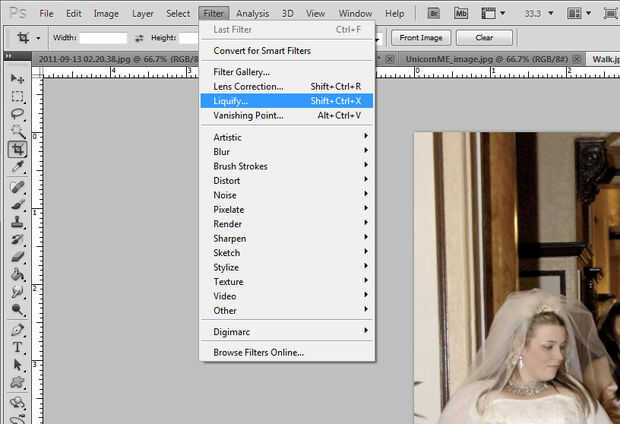Open the File menu

pyautogui.click(x=46, y=13)
